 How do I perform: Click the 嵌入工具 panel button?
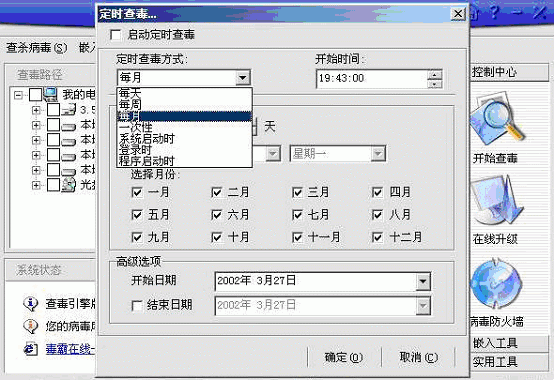509,343
